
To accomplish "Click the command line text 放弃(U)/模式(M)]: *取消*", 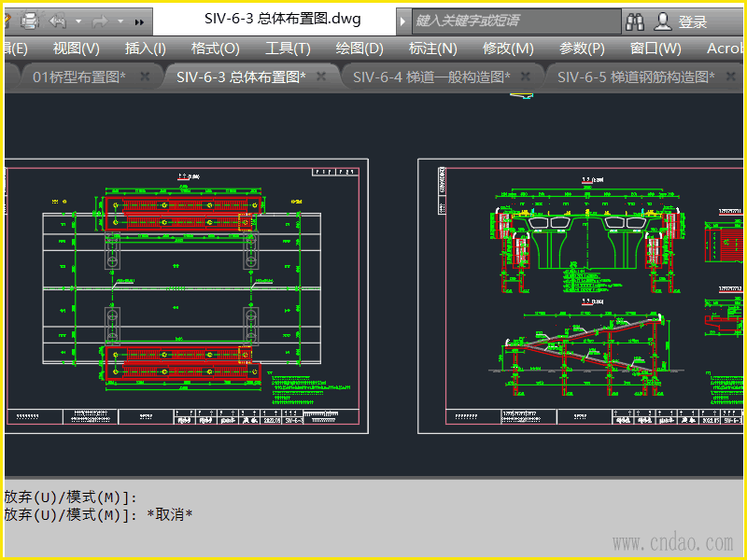I will click(x=98, y=515).
